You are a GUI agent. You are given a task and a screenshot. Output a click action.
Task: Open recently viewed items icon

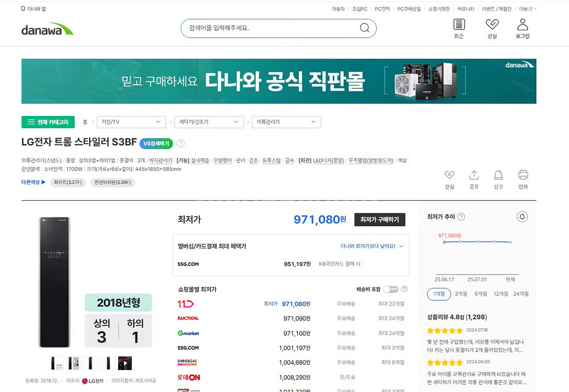point(459,25)
